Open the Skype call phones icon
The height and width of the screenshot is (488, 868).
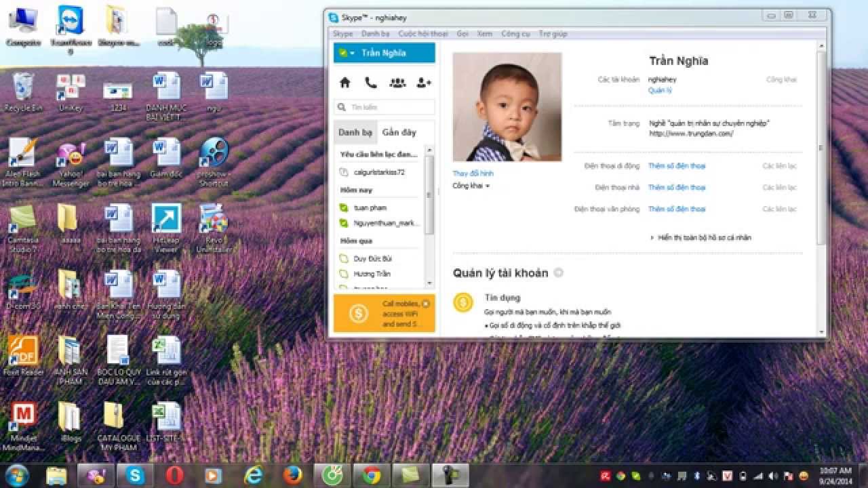coord(371,83)
